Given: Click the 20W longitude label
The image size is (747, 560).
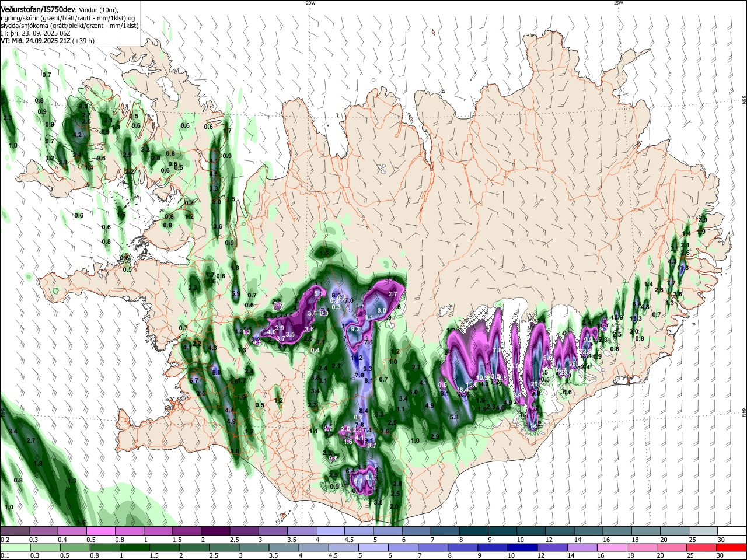Looking at the screenshot, I should coord(310,3).
